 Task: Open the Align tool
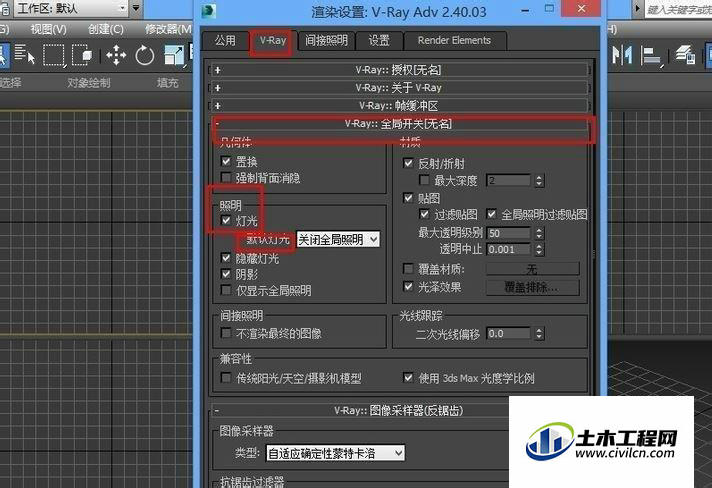pyautogui.click(x=651, y=55)
